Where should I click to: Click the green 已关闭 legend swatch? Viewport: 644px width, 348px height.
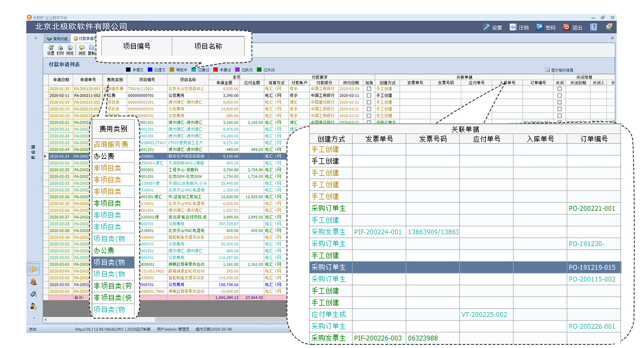tap(259, 70)
